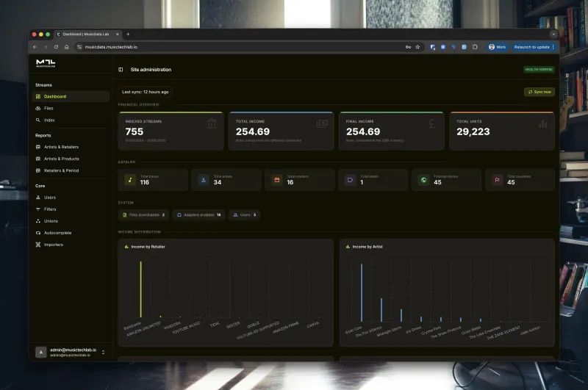Close the Dashboard | MusicData Lab tab
Viewport: 588px width, 390px height.
[117, 34]
